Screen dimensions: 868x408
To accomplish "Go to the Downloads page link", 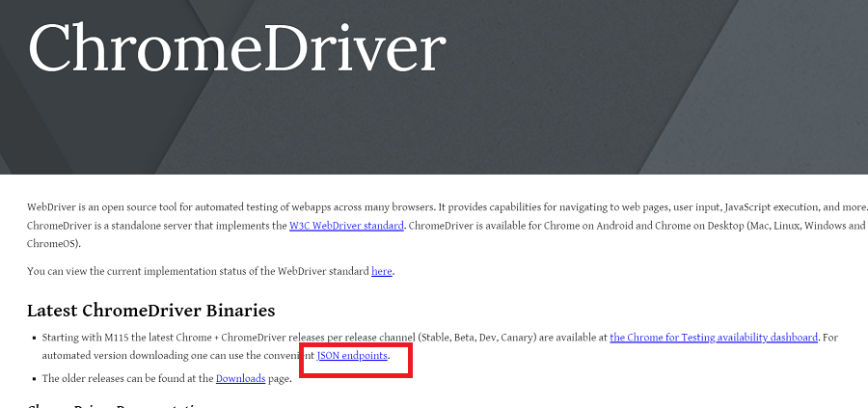I will pyautogui.click(x=240, y=379).
